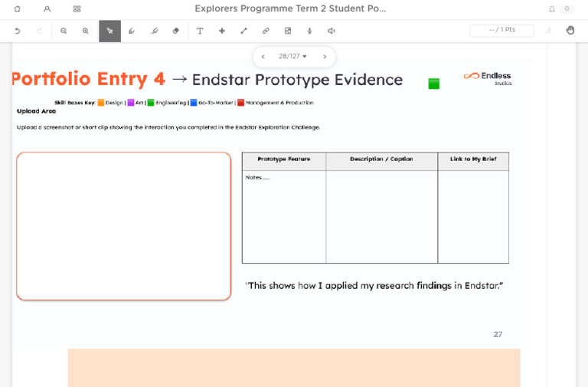Click the greyed-out icon beside points field
This screenshot has height=387, width=588.
point(549,31)
